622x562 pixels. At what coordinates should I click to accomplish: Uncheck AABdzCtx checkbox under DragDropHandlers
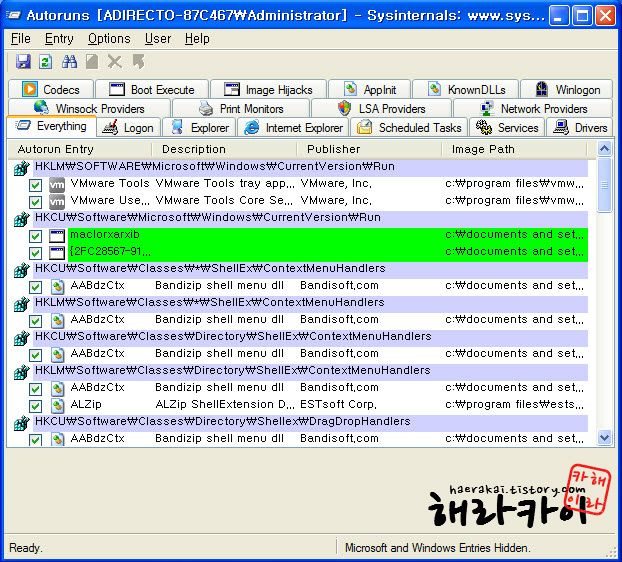(35, 440)
